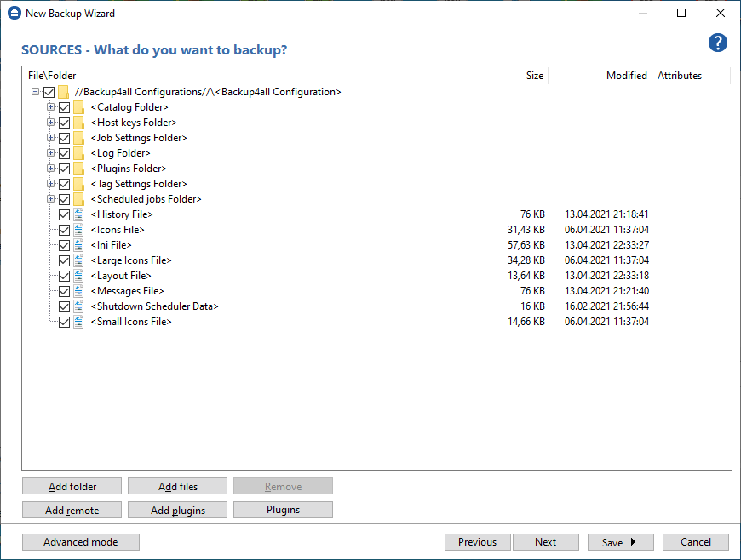Open the blue help question mark icon
Image resolution: width=741 pixels, height=560 pixels.
click(717, 43)
